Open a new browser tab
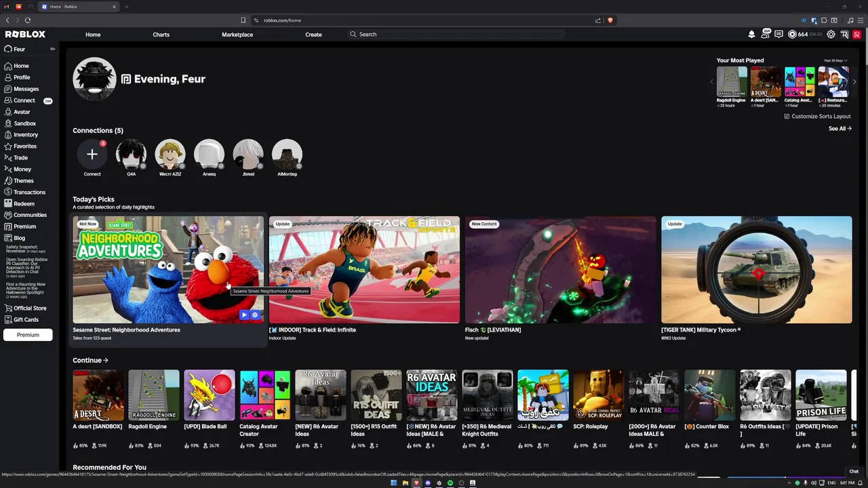The width and height of the screenshot is (868, 488). pyautogui.click(x=126, y=7)
